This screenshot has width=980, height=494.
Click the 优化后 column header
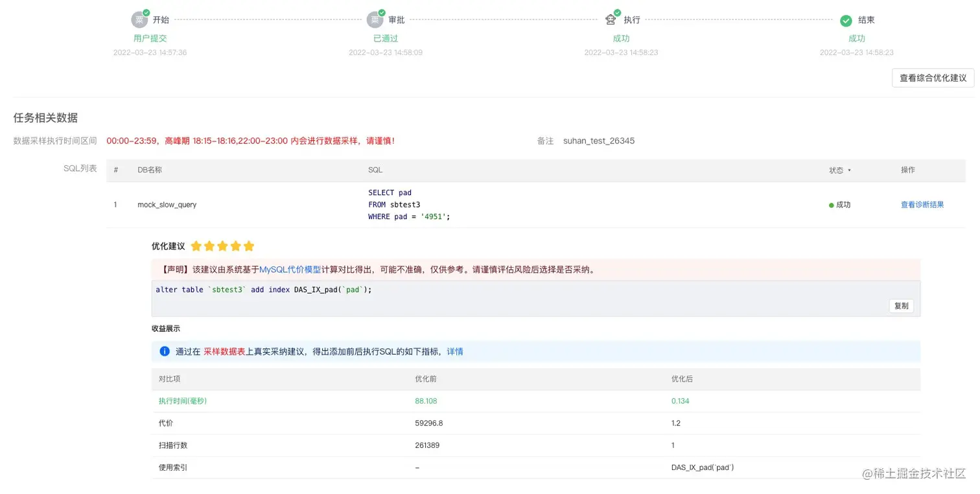point(682,379)
